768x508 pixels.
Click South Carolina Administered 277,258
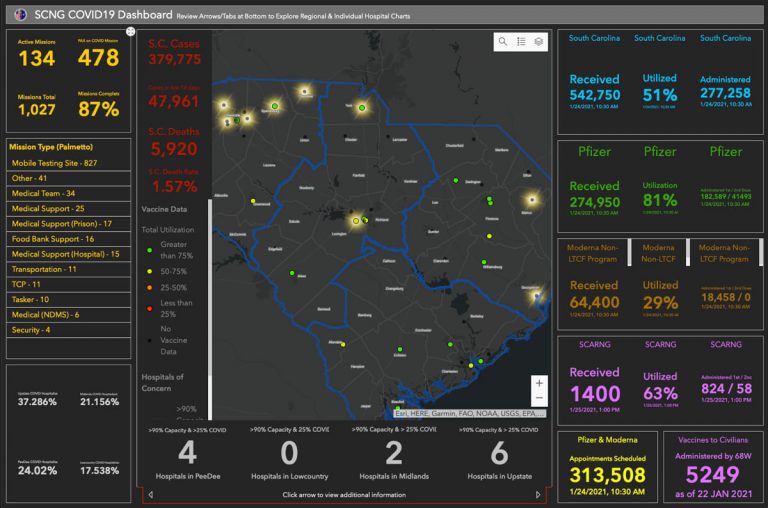(725, 93)
